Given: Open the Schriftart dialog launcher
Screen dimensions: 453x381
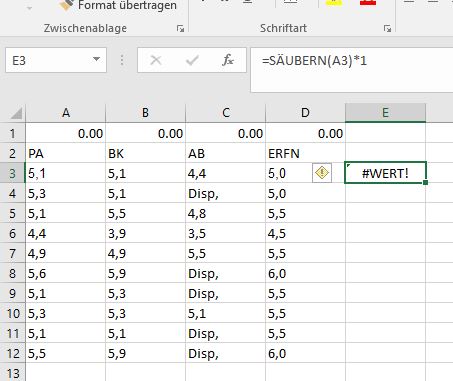Looking at the screenshot, I should [x=387, y=29].
